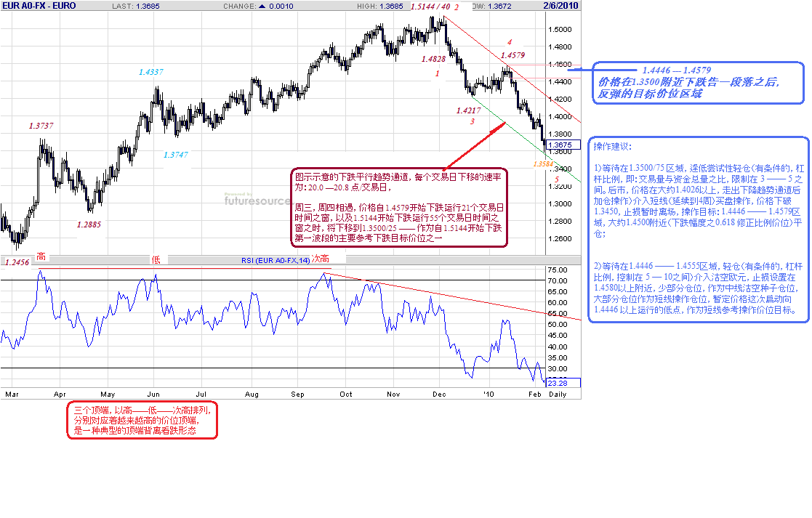The width and height of the screenshot is (812, 518).
Task: Click the 45.00 RSI axis label
Action: click(558, 336)
